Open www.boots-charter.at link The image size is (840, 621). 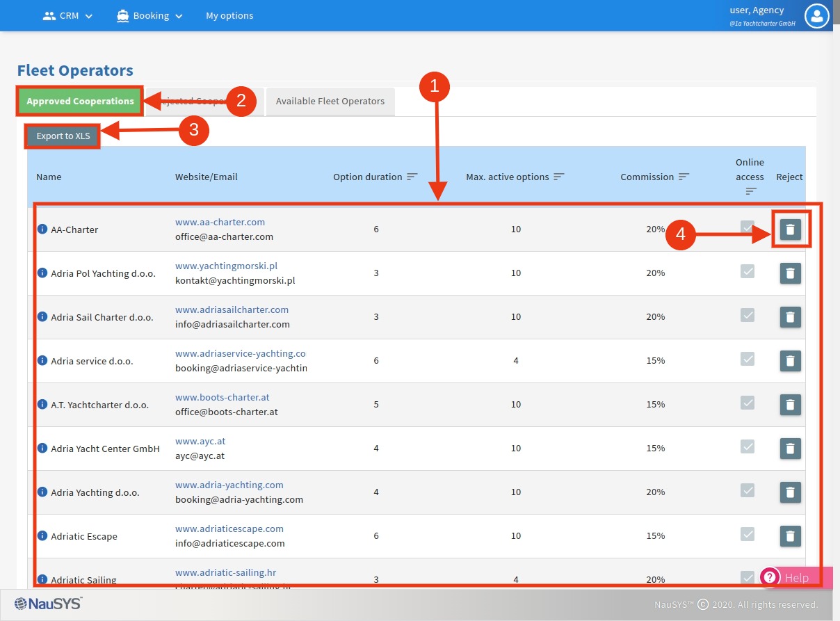coord(222,397)
